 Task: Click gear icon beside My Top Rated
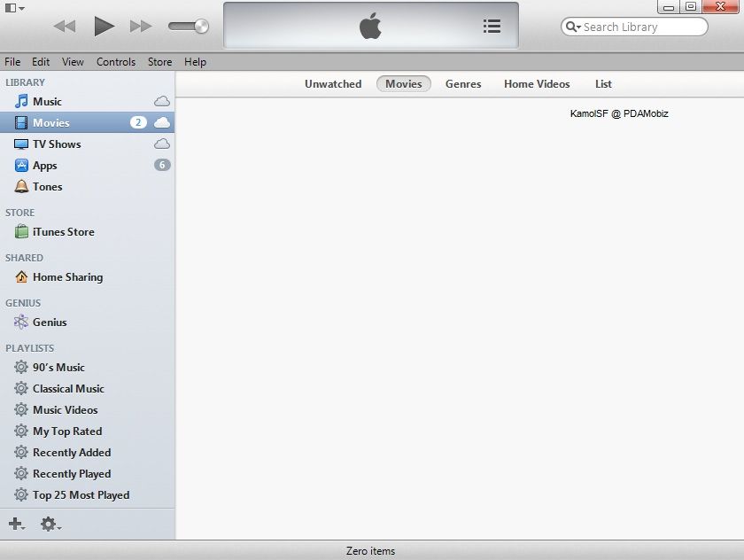(x=21, y=431)
